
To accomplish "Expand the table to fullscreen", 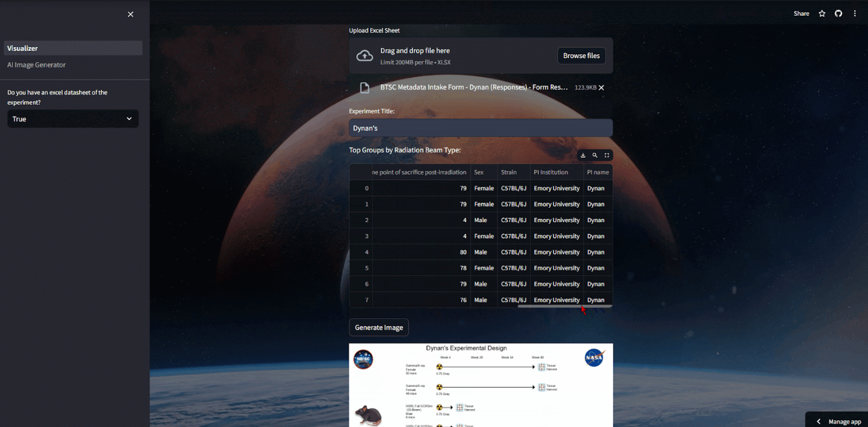I will pos(607,156).
